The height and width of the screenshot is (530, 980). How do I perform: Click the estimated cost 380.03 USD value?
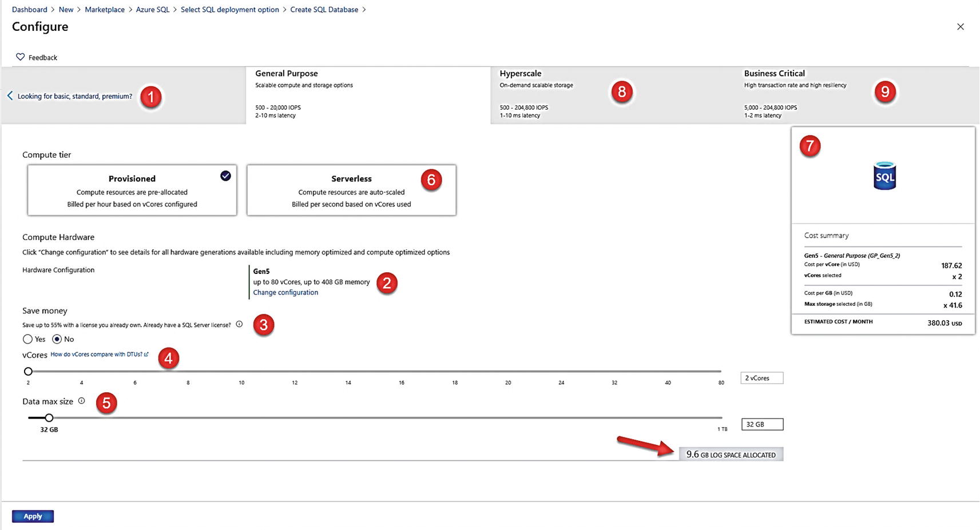945,323
